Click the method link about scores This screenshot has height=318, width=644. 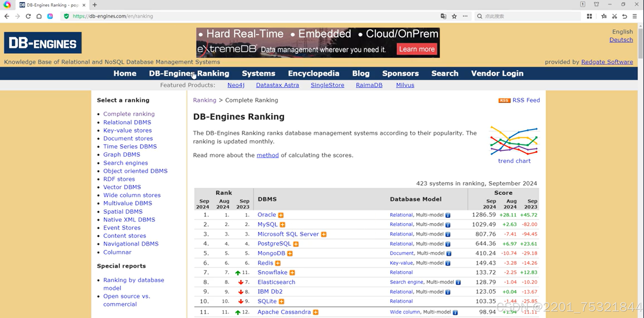267,155
